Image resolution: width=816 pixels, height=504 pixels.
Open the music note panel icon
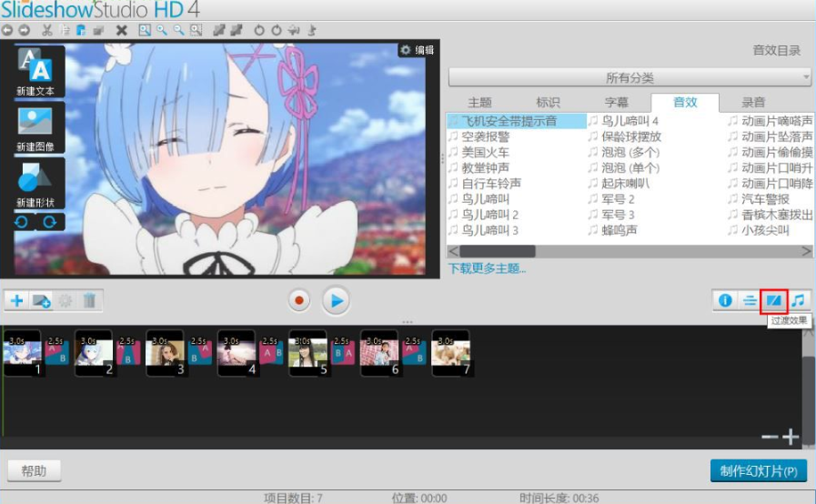pos(798,300)
